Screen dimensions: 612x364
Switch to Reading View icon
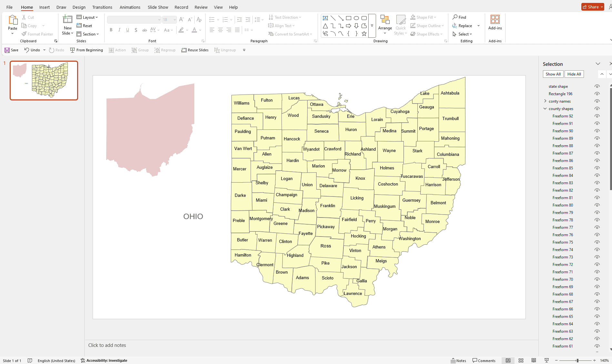[534, 360]
